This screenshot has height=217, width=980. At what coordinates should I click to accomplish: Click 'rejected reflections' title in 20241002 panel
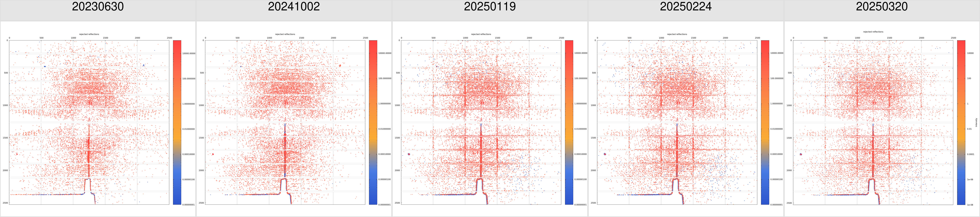(285, 34)
